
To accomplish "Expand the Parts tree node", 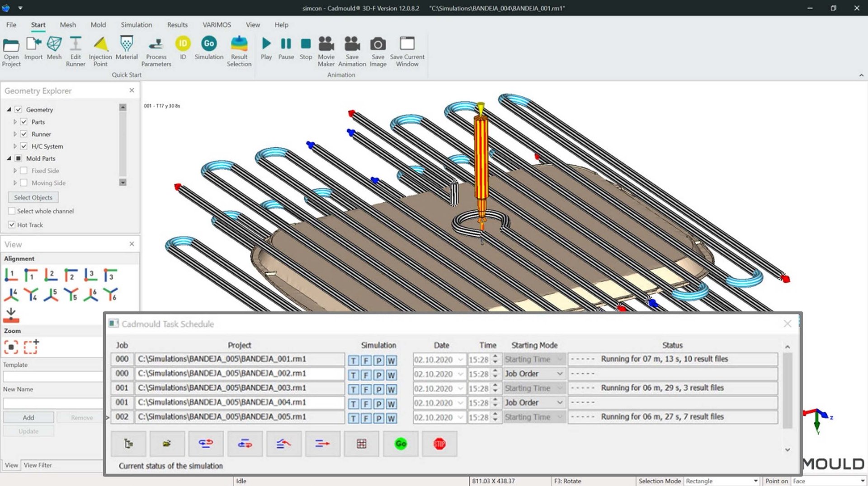I will click(x=15, y=121).
